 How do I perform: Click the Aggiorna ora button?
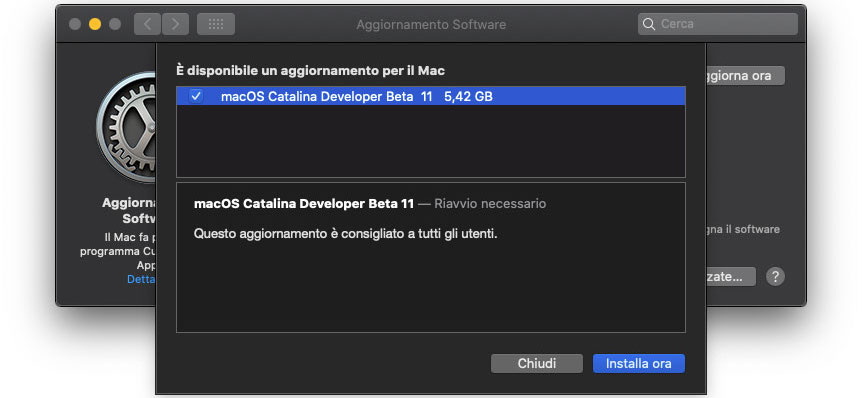click(745, 76)
